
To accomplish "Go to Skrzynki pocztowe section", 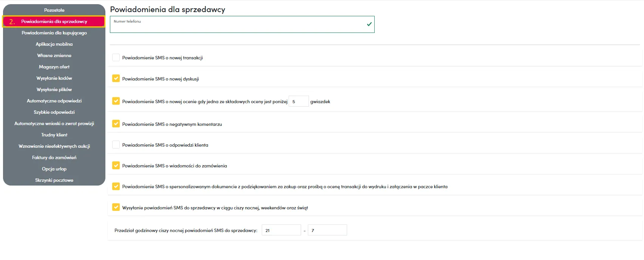I will coord(54,180).
